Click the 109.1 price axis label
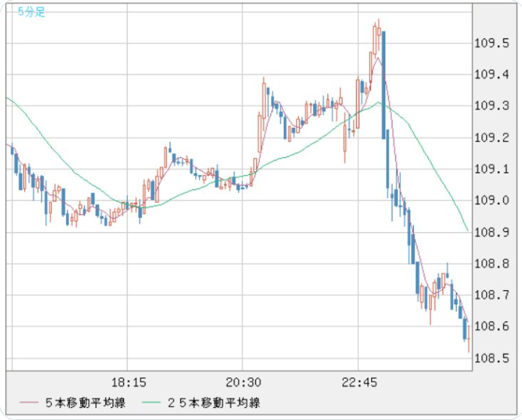 tap(493, 169)
